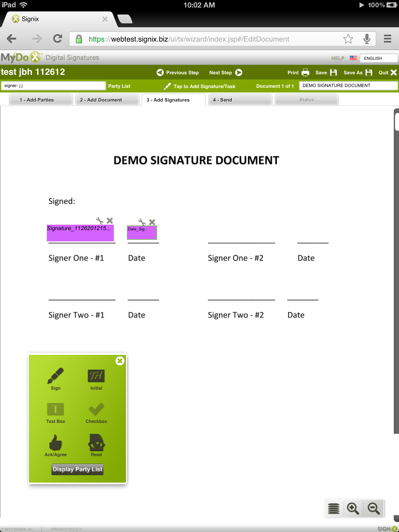Select the 3 - Add Signatures tab
The image size is (399, 532).
click(x=174, y=100)
